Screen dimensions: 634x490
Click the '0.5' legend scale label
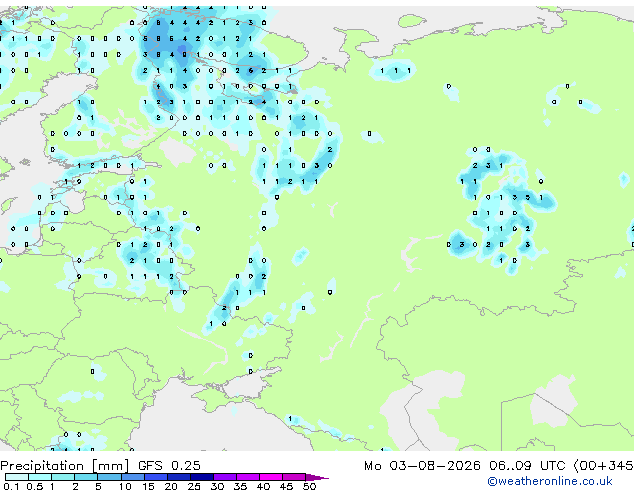(35, 486)
